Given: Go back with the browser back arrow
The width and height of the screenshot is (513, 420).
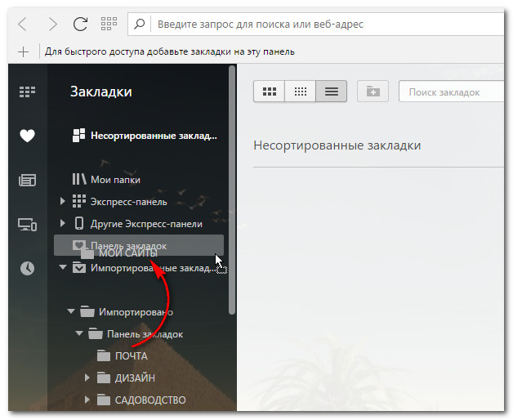Looking at the screenshot, I should coord(22,25).
